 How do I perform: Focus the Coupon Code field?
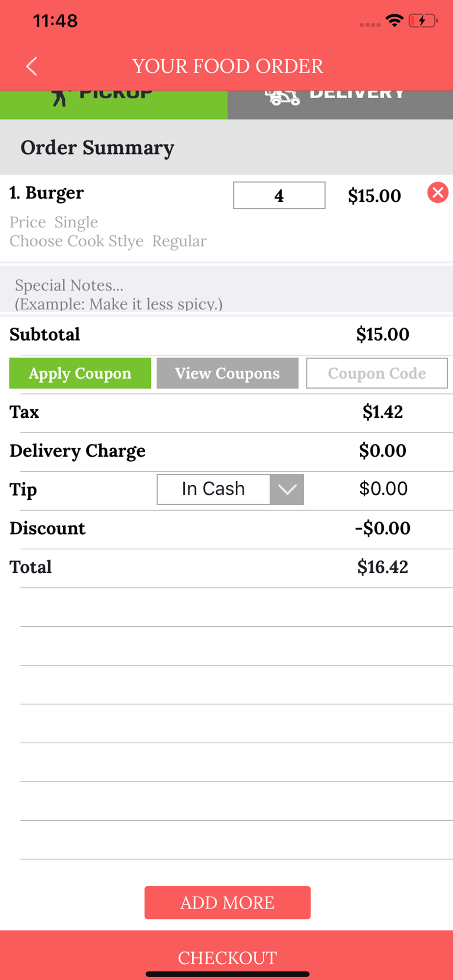377,373
